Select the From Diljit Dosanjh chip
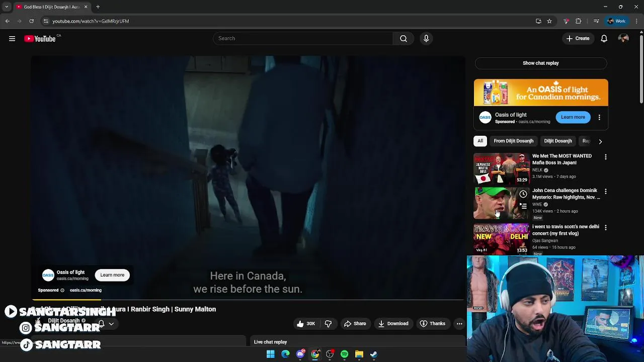The image size is (644, 362). [513, 141]
